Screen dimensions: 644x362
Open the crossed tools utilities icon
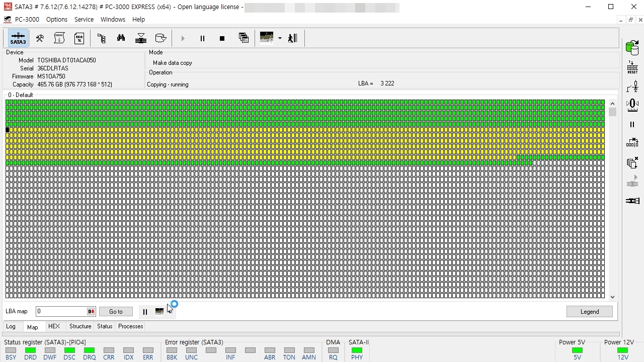(40, 38)
